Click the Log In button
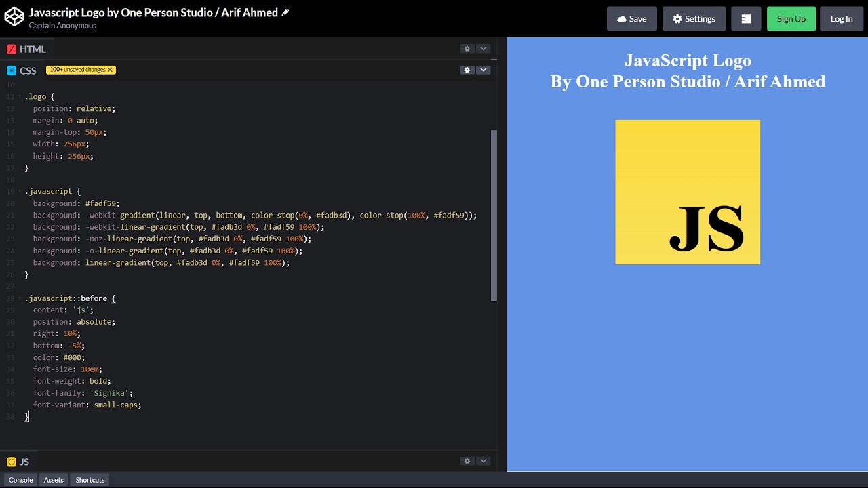Screen dimensions: 868x488 tap(842, 19)
